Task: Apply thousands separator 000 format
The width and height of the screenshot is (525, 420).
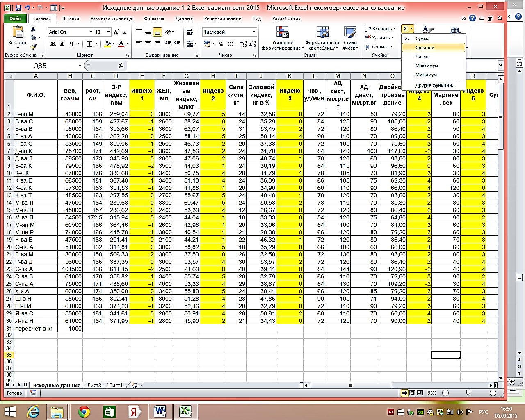Action: (231, 44)
